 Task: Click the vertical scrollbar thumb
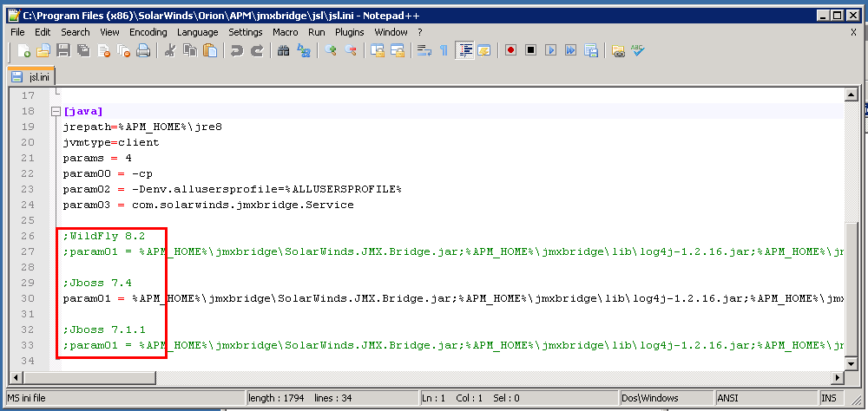852,290
